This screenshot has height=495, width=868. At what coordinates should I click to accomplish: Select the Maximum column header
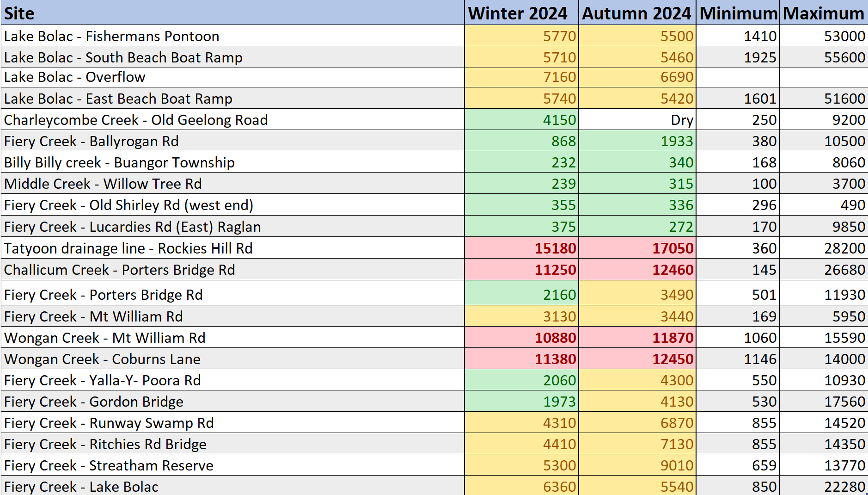tap(824, 12)
